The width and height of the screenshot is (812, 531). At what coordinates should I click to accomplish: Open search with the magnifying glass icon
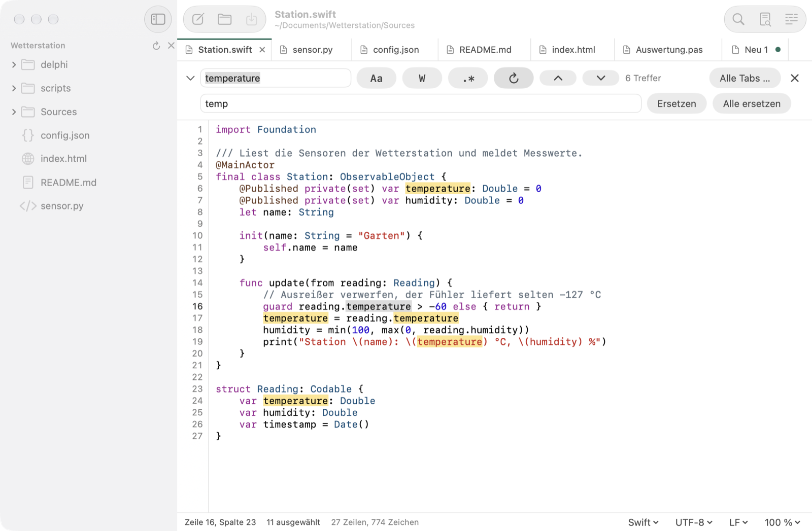pyautogui.click(x=738, y=19)
